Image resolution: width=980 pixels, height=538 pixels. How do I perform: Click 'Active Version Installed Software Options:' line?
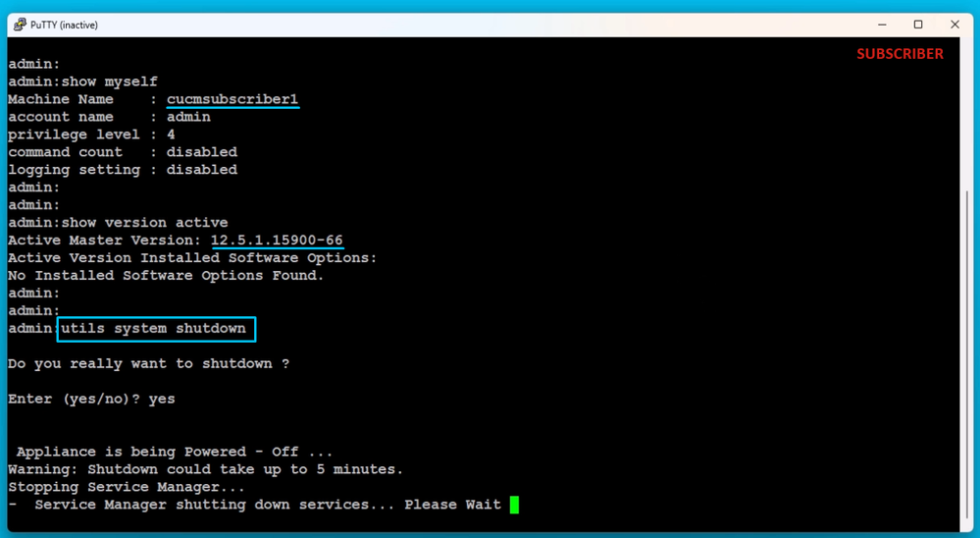[192, 258]
